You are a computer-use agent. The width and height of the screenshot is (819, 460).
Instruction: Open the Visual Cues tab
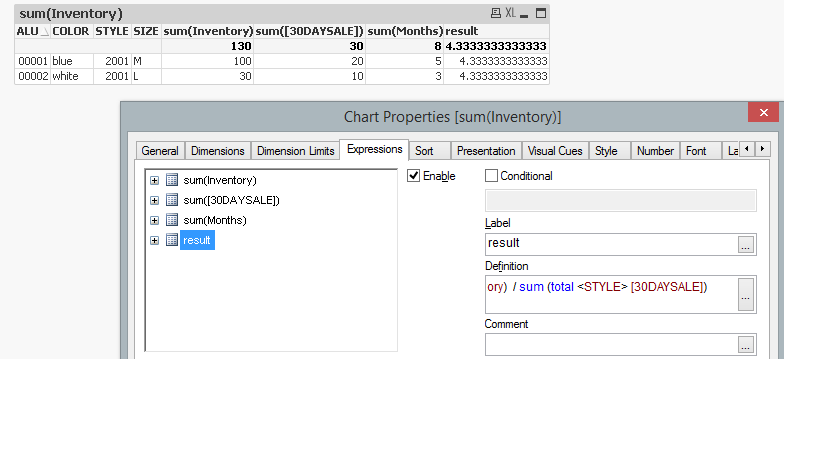[x=555, y=151]
